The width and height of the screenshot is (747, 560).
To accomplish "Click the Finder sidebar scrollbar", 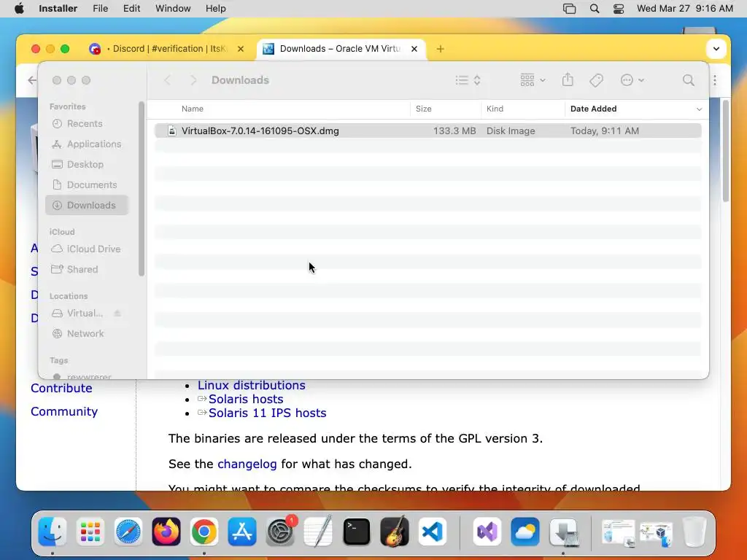I will click(141, 189).
